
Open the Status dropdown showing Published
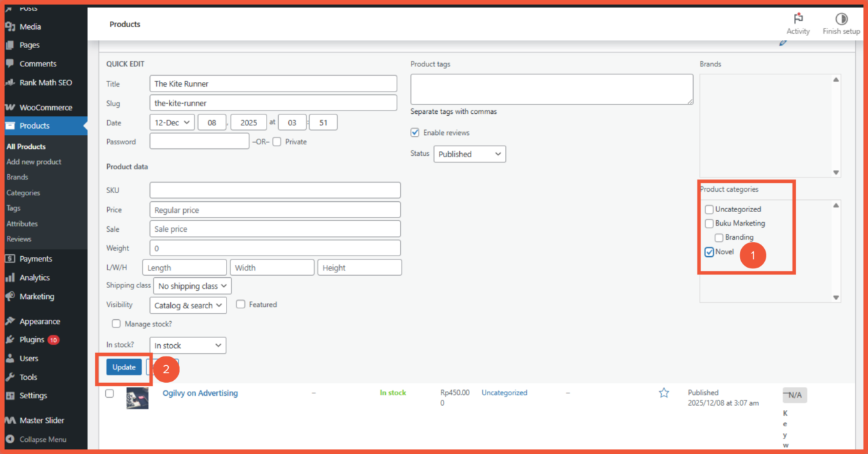[469, 154]
